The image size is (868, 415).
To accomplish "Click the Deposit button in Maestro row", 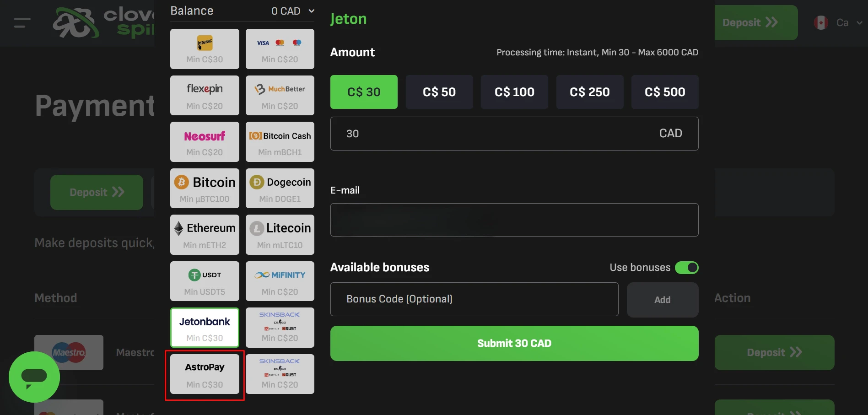I will coord(774,352).
